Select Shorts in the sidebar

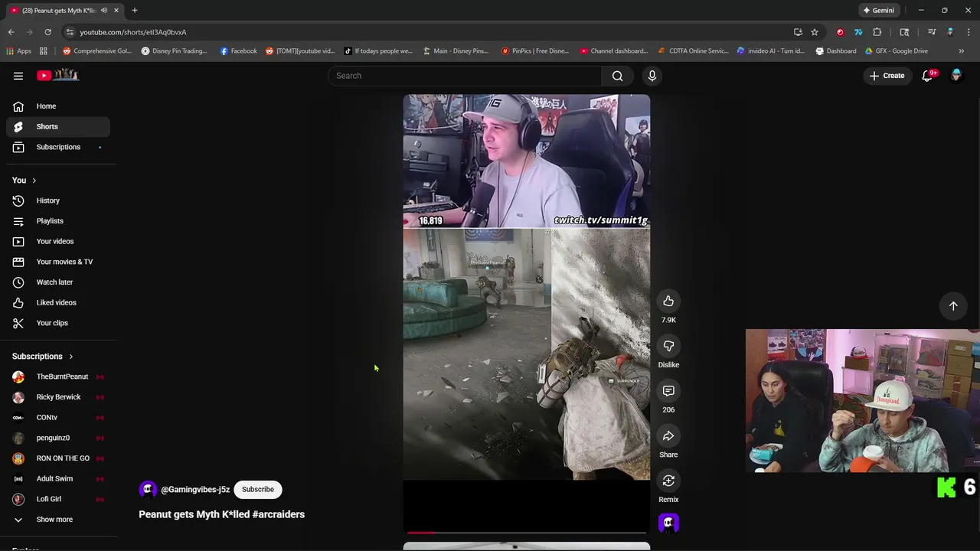58,127
